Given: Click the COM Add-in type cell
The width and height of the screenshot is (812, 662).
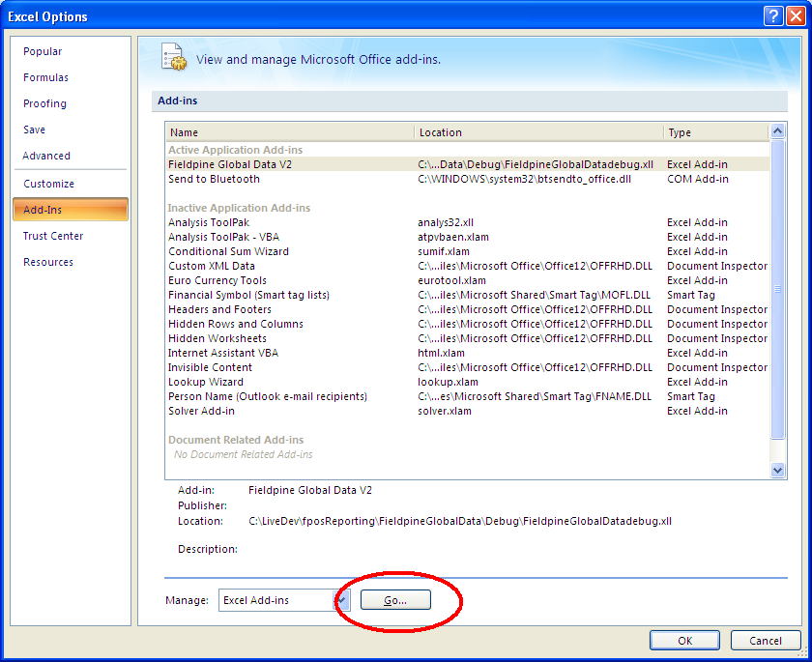Looking at the screenshot, I should pos(698,179).
